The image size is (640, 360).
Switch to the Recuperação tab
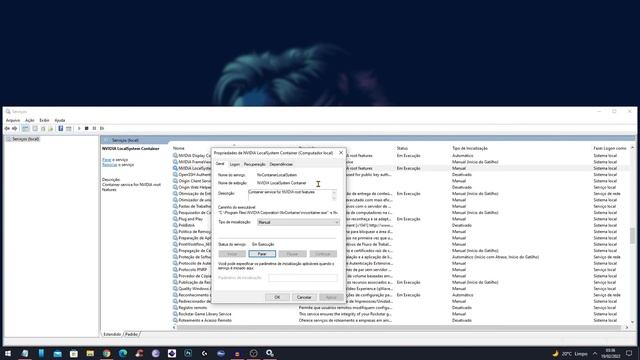point(254,164)
